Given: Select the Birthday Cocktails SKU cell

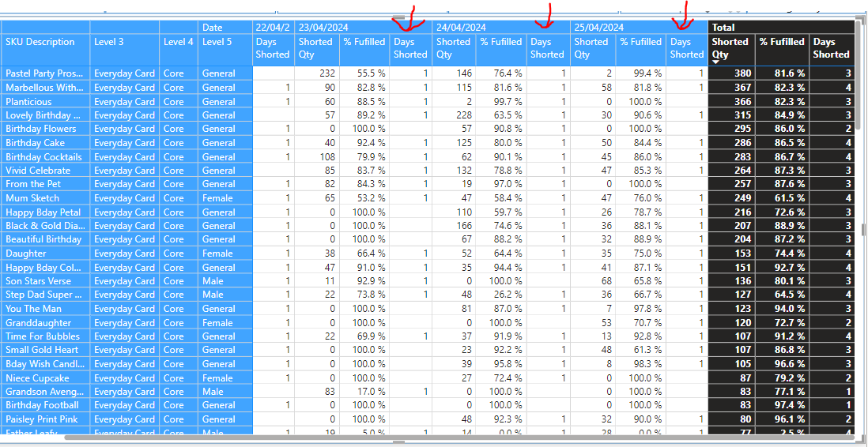Looking at the screenshot, I should tap(43, 156).
